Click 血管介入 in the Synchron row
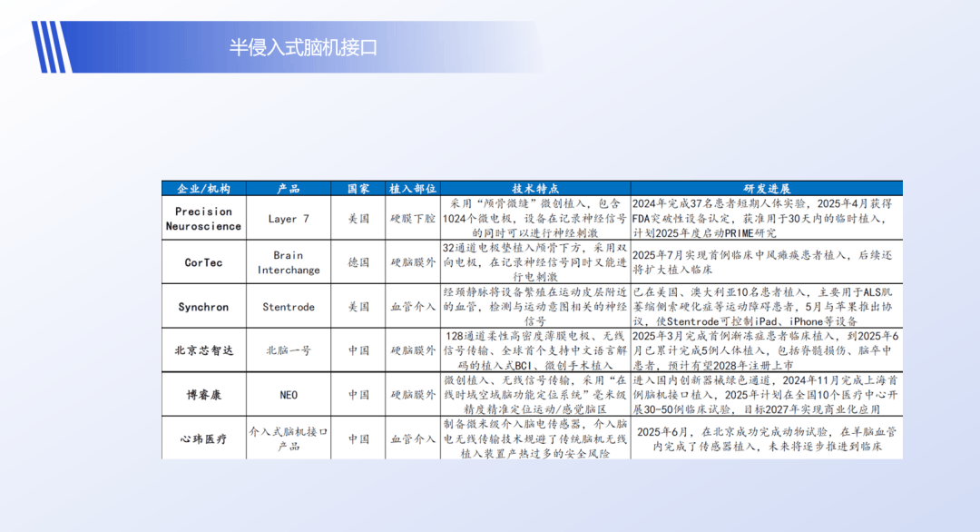 [x=413, y=306]
